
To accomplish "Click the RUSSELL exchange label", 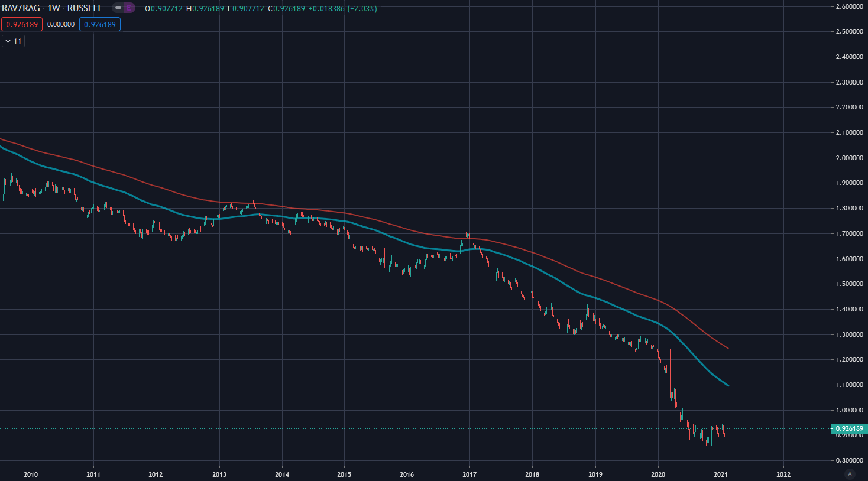I will tap(85, 8).
